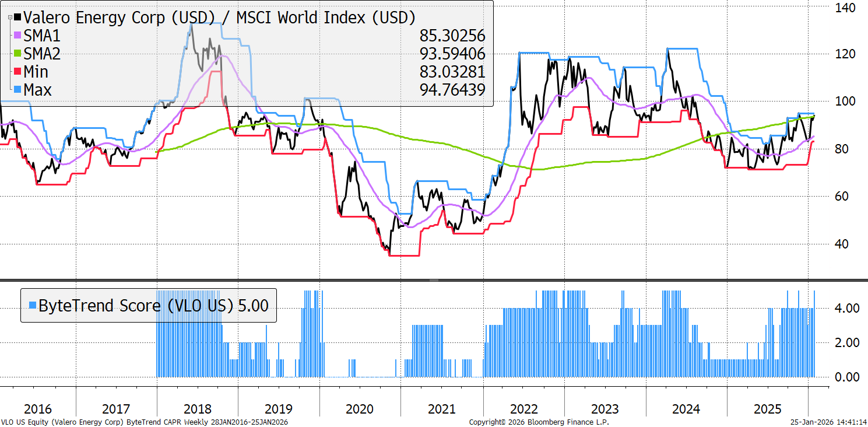Click the purple SMA1 legend swatch
Screen dimensions: 868x427
(17, 36)
